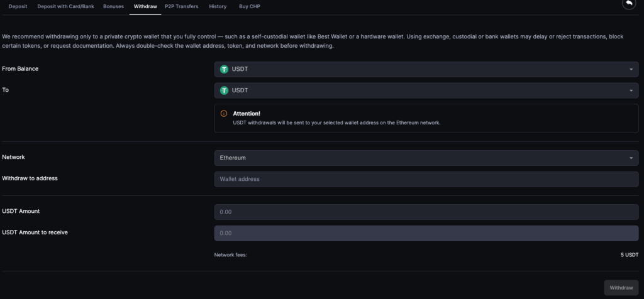View the History tab
644x299 pixels.
(x=218, y=6)
